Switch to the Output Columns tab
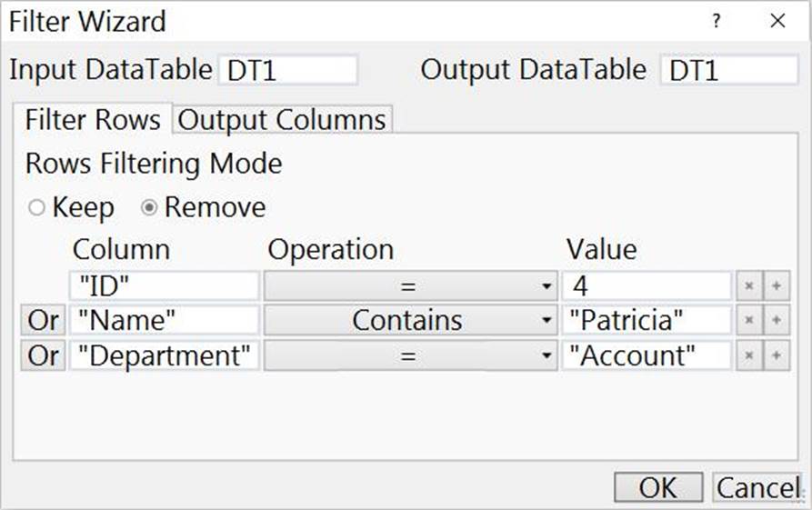The image size is (812, 510). pos(282,120)
